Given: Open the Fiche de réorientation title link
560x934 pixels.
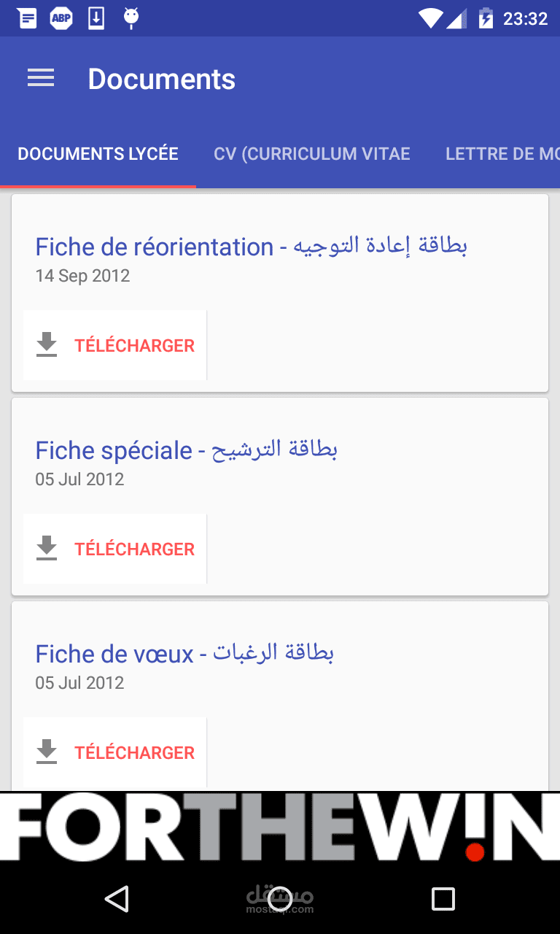Looking at the screenshot, I should click(251, 247).
